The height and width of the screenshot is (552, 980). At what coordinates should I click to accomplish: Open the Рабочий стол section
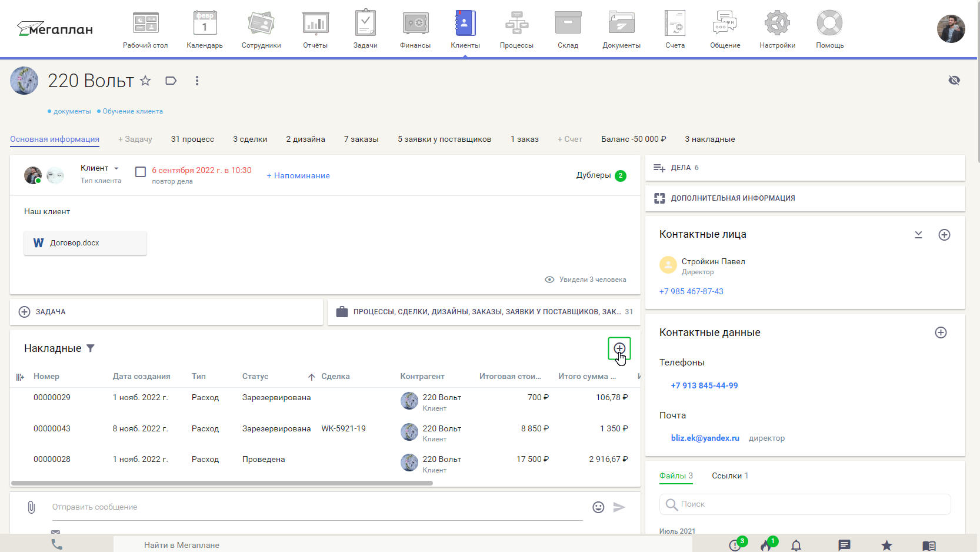point(145,29)
